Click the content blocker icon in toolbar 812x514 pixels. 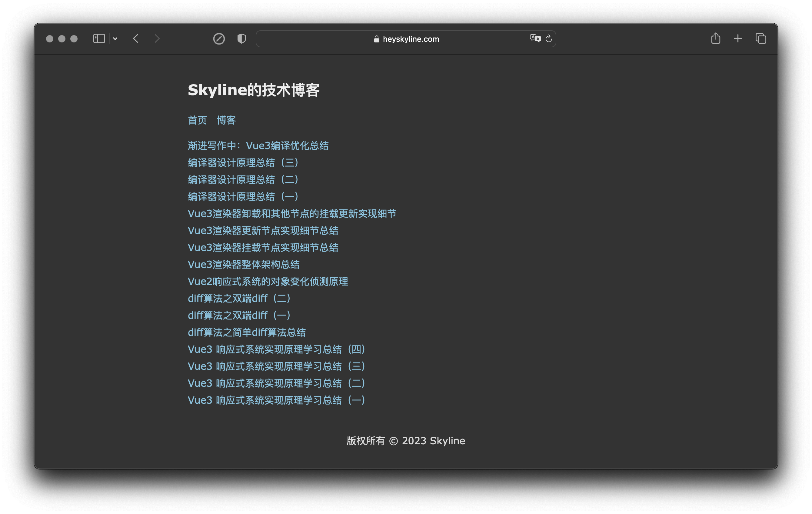[x=219, y=39]
